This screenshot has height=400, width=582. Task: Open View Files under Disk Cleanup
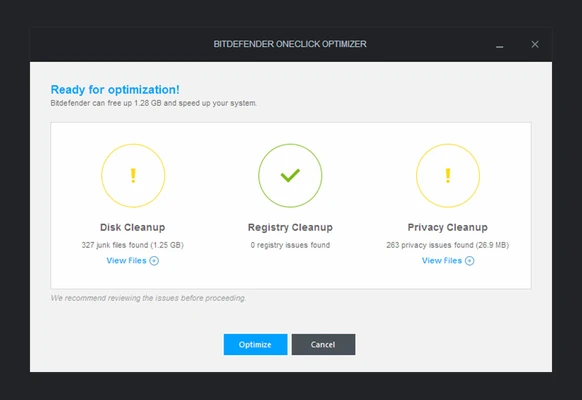tap(133, 260)
